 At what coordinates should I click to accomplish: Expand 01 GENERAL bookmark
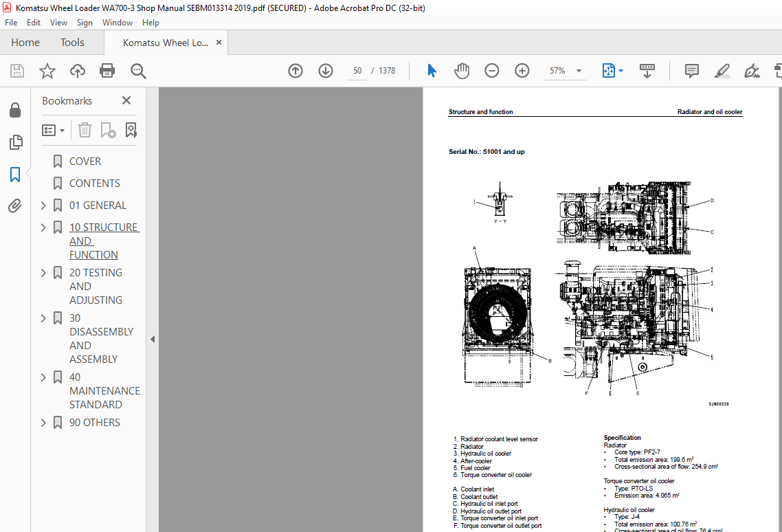(x=43, y=206)
